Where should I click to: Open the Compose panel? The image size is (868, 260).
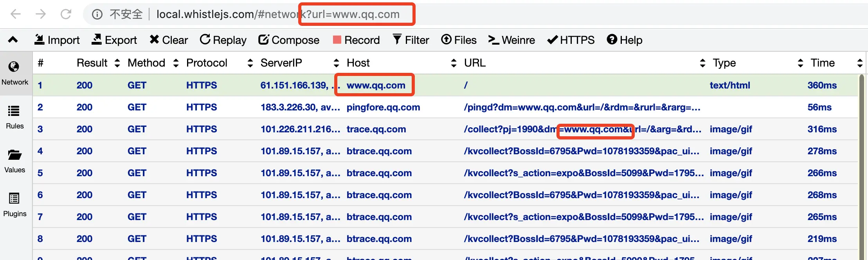289,40
